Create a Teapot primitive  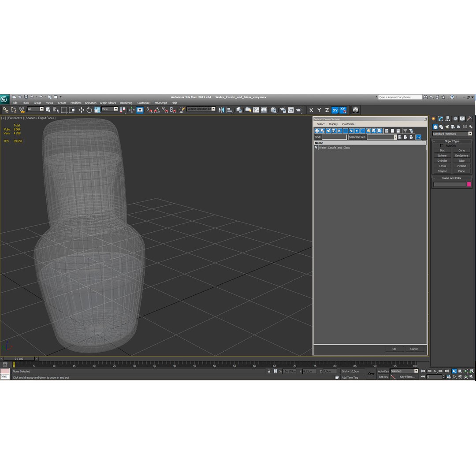click(443, 171)
